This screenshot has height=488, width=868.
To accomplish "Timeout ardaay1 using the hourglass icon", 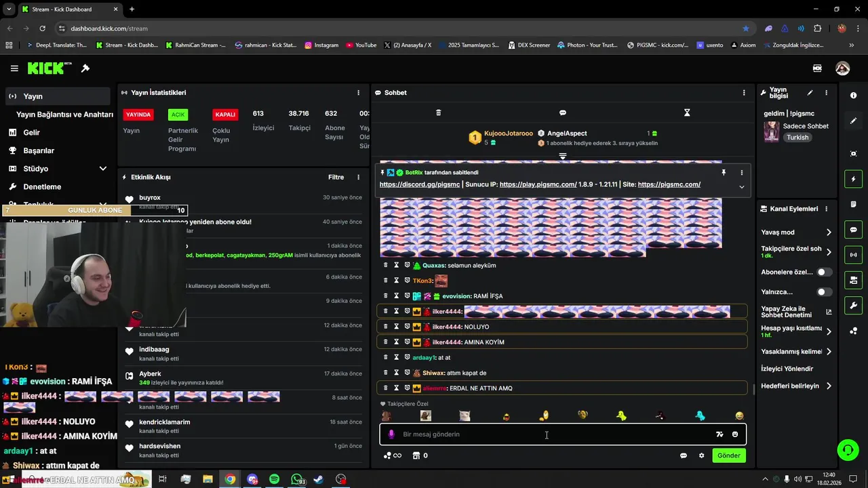I will (397, 357).
